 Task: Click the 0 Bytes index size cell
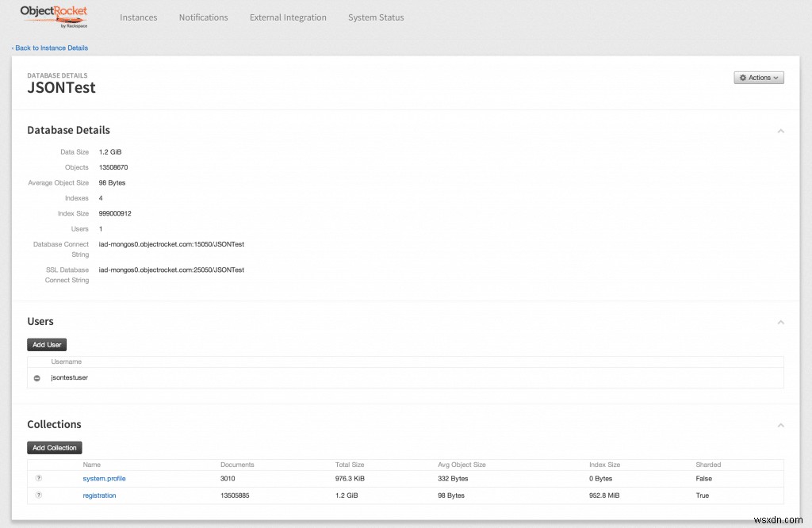[600, 478]
